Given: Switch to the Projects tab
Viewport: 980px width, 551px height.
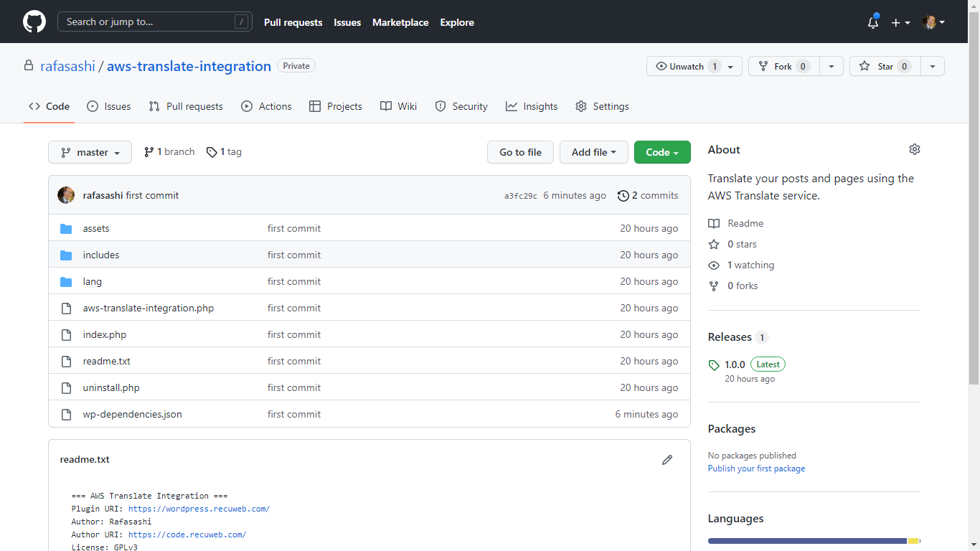Looking at the screenshot, I should (x=335, y=106).
